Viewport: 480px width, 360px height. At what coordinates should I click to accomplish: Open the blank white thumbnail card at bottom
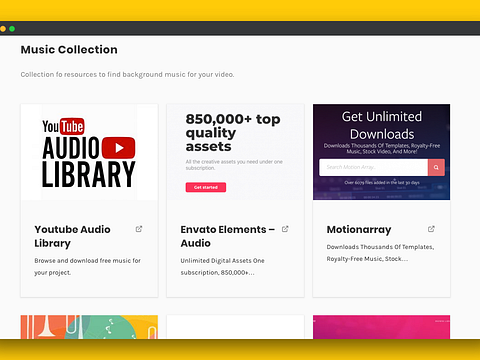point(235,327)
